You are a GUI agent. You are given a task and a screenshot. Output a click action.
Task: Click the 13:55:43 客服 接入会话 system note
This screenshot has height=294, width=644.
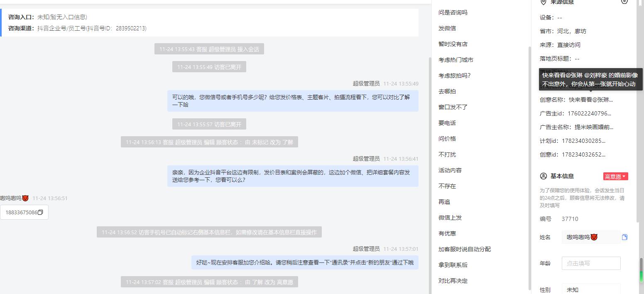click(x=209, y=49)
